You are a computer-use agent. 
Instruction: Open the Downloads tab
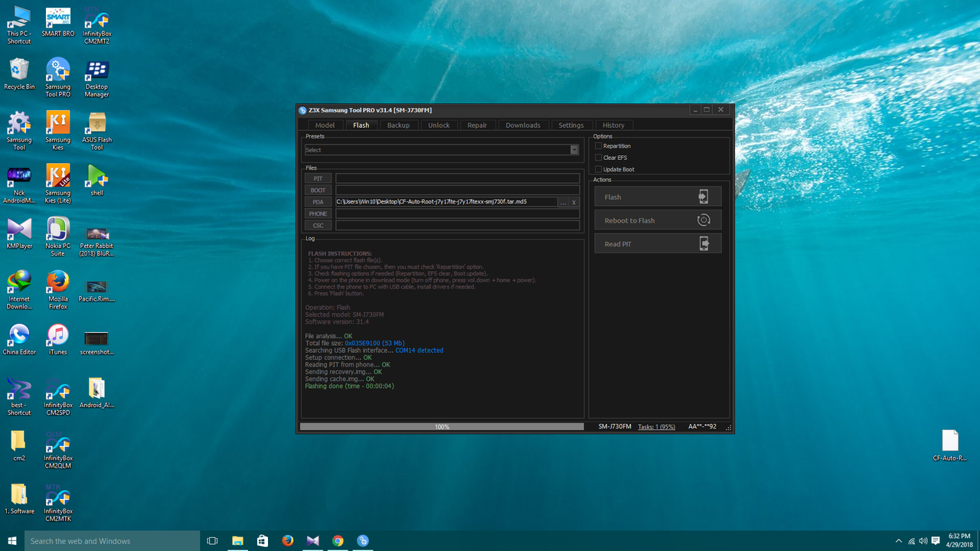click(x=523, y=125)
